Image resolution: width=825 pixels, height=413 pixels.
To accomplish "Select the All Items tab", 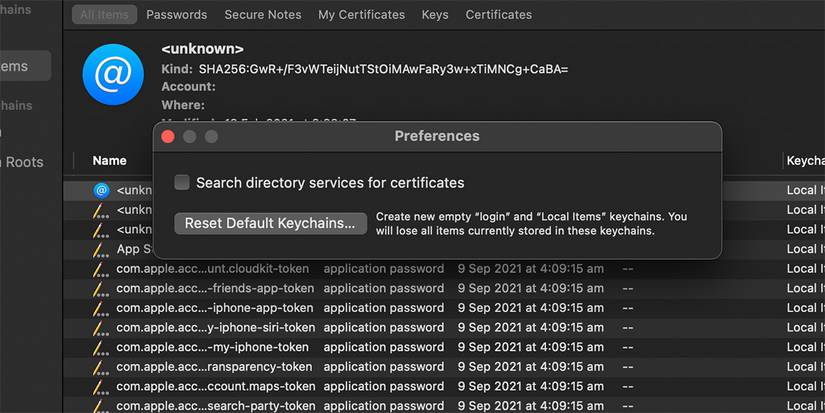I will pos(102,15).
